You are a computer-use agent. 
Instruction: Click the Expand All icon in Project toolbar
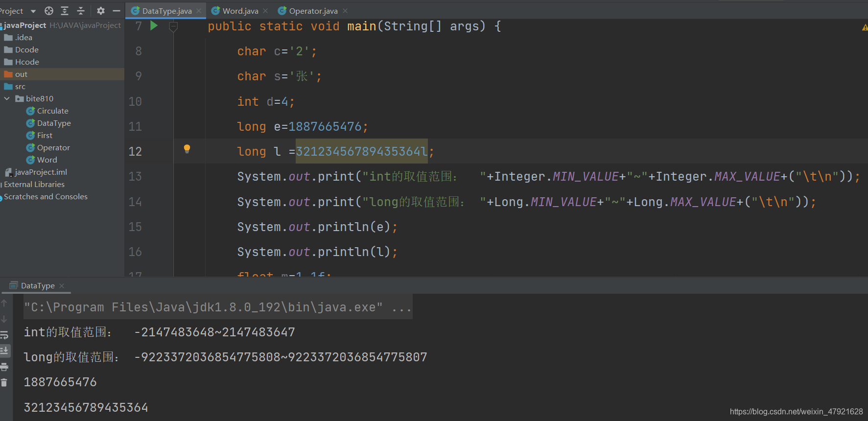(65, 11)
